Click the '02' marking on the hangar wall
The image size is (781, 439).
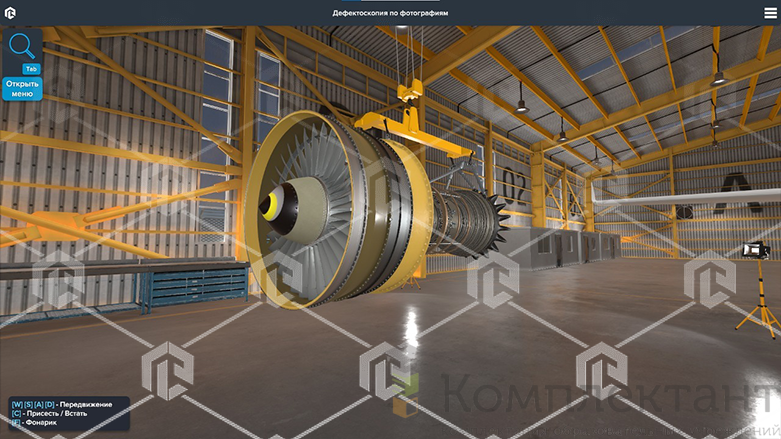[x=515, y=185]
